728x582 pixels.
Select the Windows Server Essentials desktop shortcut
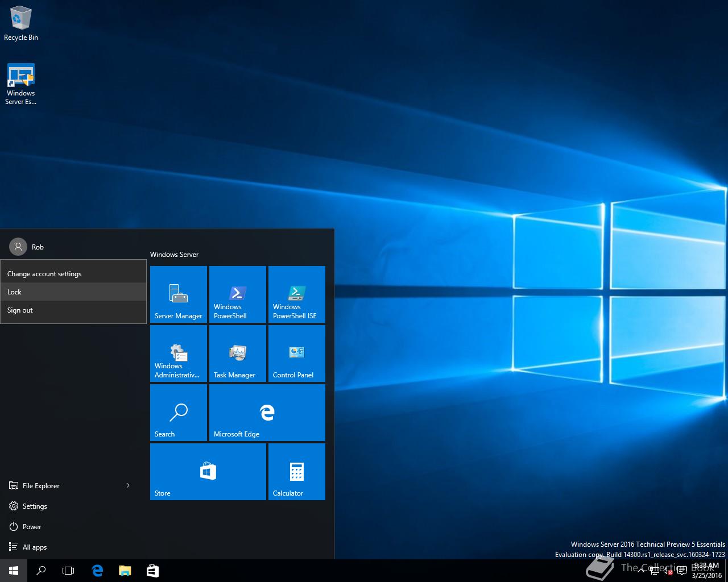coord(21,84)
